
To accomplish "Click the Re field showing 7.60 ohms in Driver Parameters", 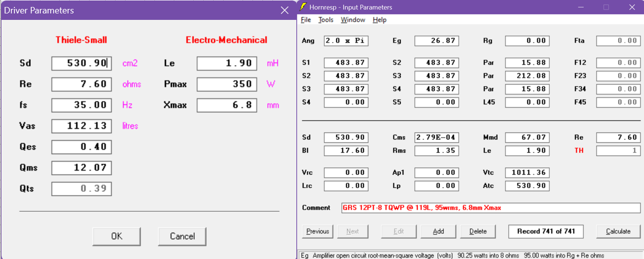I will tap(82, 84).
